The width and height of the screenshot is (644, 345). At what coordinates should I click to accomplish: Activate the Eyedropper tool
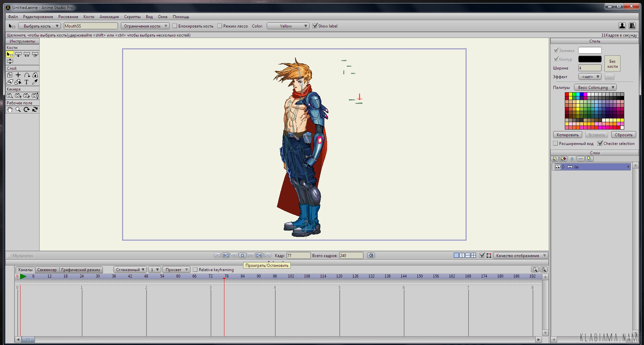[x=35, y=82]
